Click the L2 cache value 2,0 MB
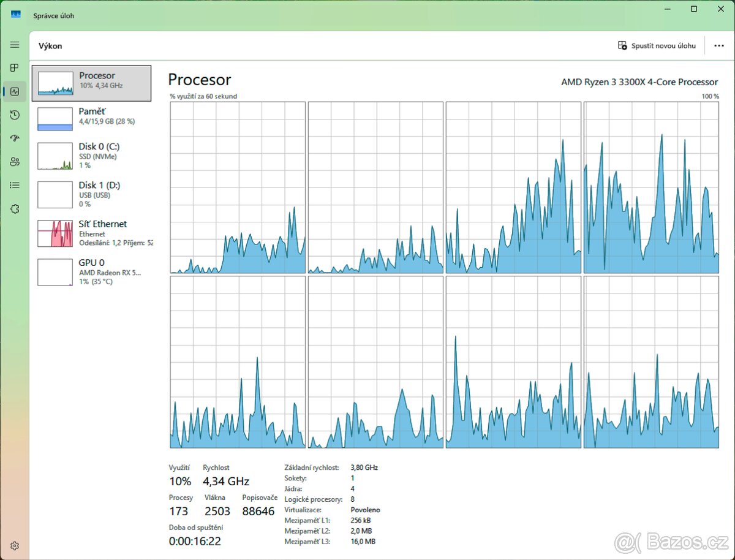735x560 pixels. pos(361,531)
